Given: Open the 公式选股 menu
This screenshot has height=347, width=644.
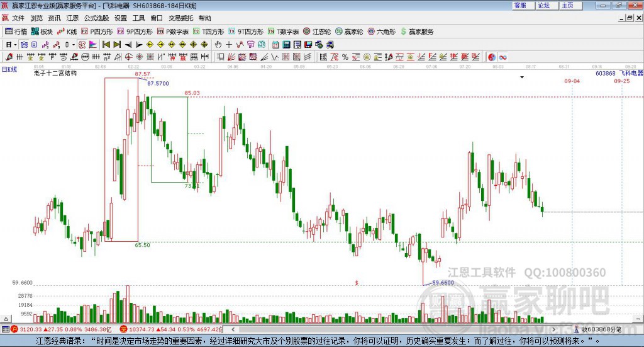Looking at the screenshot, I should [x=96, y=18].
